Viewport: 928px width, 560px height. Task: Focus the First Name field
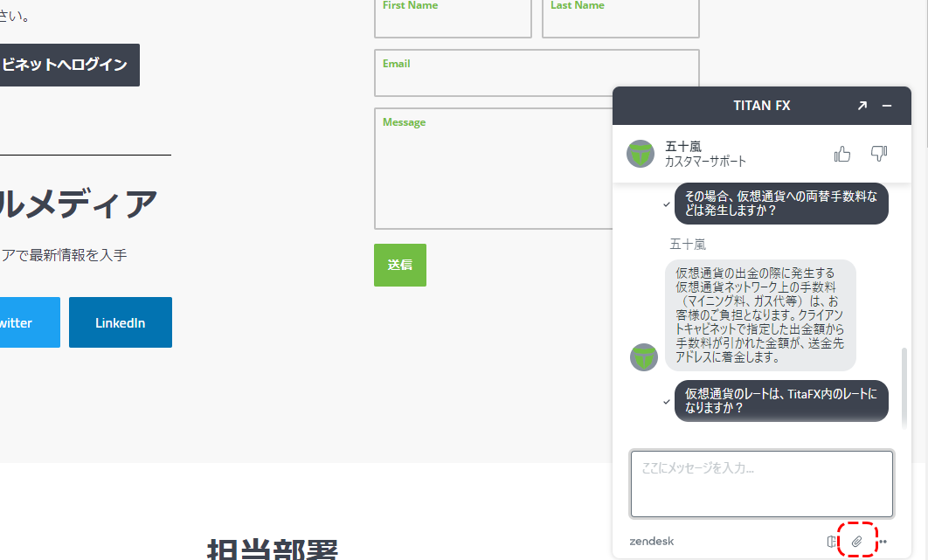tap(453, 18)
